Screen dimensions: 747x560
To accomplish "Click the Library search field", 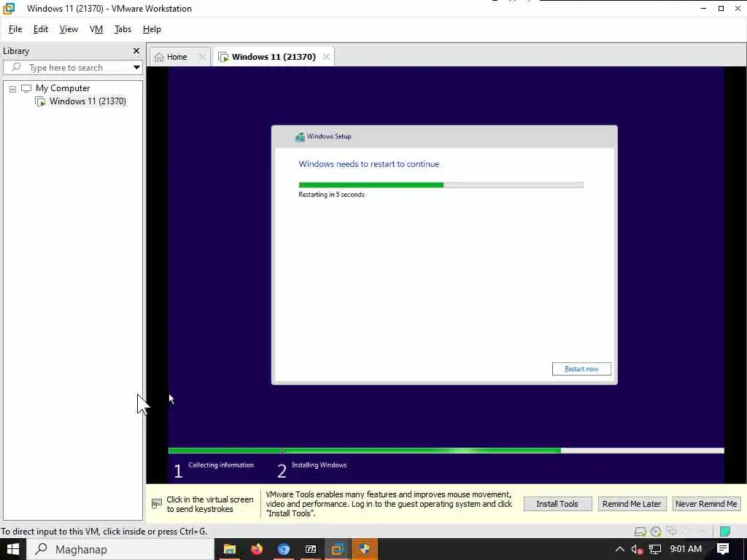I will [x=71, y=68].
